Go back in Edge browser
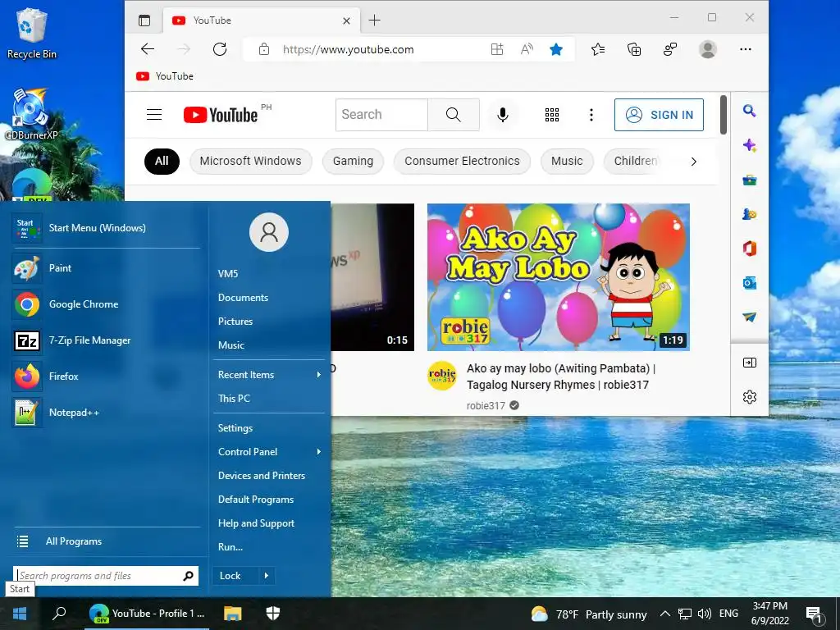The width and height of the screenshot is (840, 630). [148, 49]
